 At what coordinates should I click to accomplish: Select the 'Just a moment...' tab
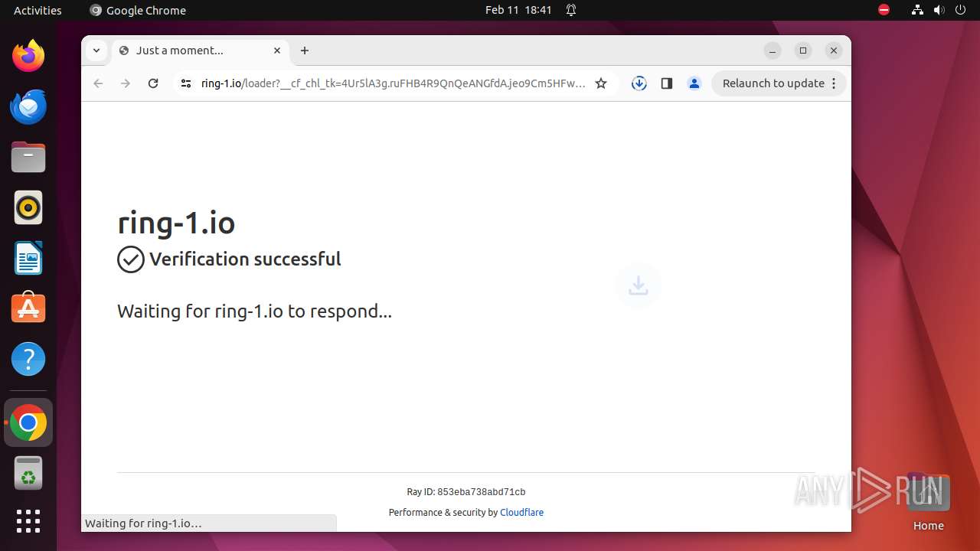(201, 51)
